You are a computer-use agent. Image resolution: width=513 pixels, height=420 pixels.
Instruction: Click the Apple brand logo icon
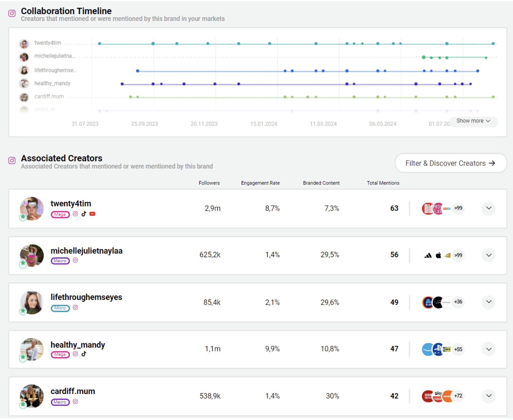(x=438, y=255)
